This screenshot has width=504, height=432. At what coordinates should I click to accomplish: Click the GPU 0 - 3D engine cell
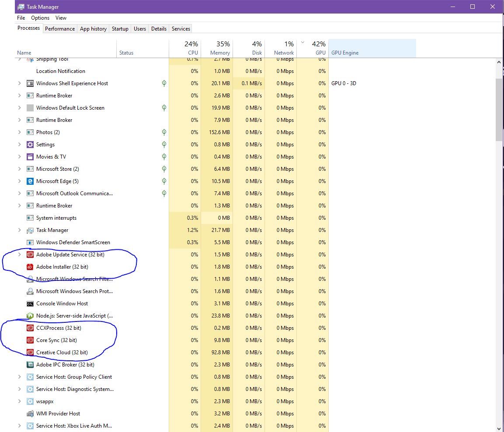[x=344, y=83]
